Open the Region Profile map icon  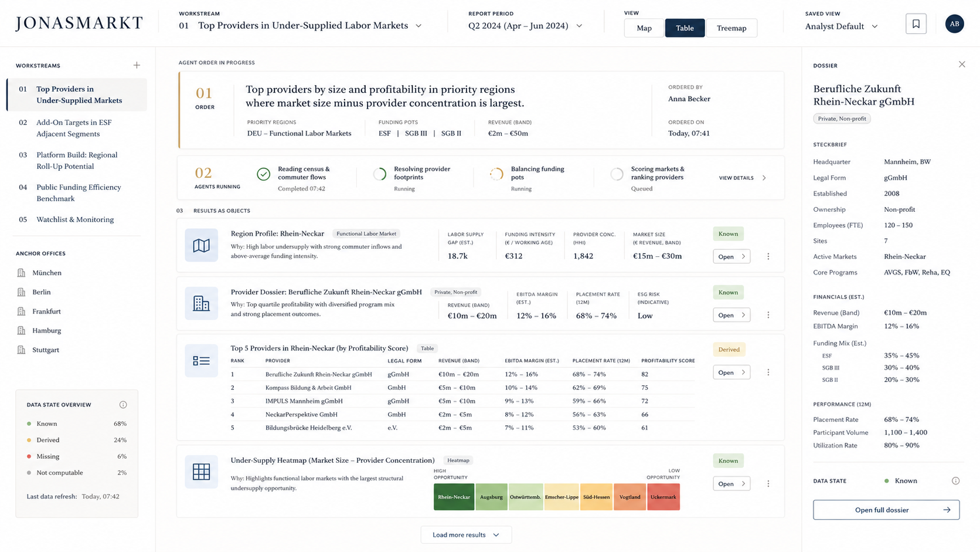[201, 245]
